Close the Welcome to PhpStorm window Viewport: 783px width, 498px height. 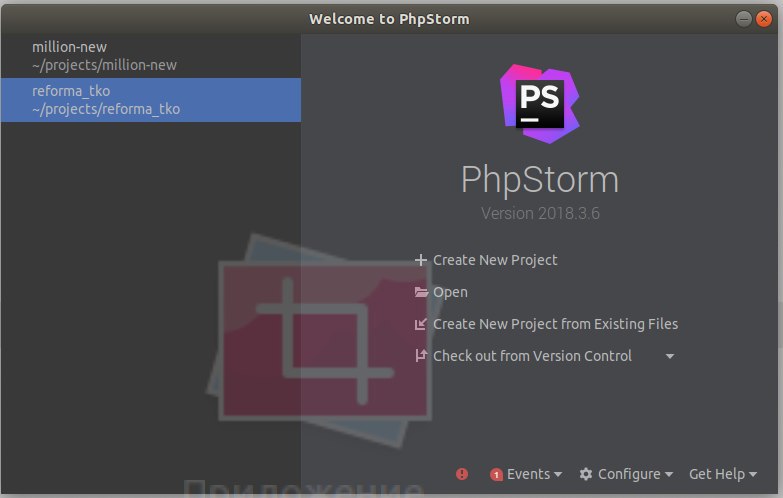coord(764,19)
